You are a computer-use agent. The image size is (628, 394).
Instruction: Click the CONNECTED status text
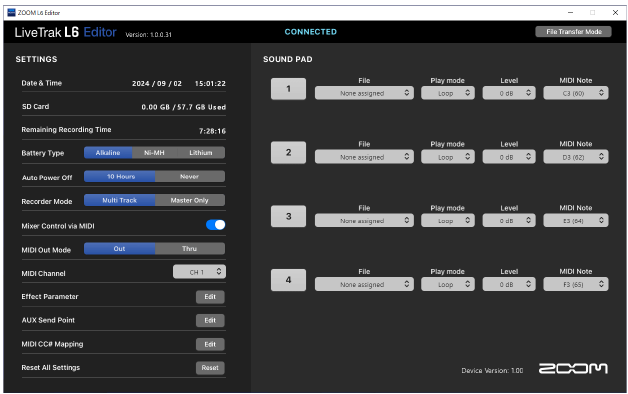310,32
